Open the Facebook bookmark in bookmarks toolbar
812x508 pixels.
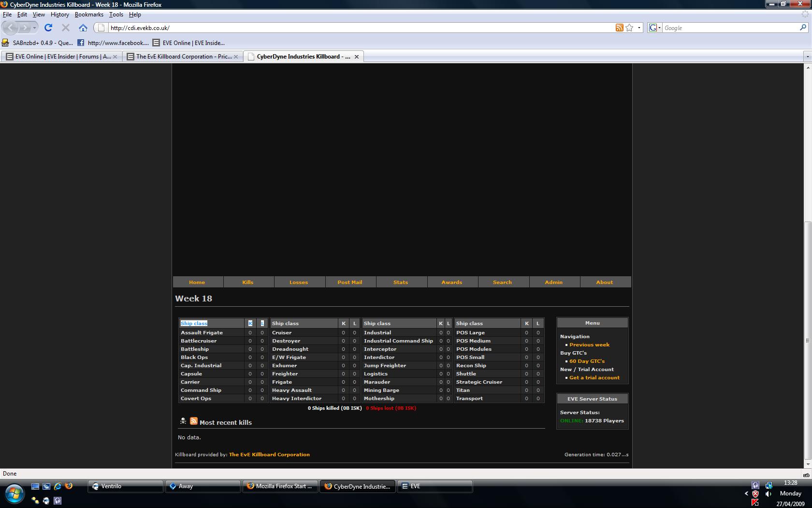coord(113,43)
